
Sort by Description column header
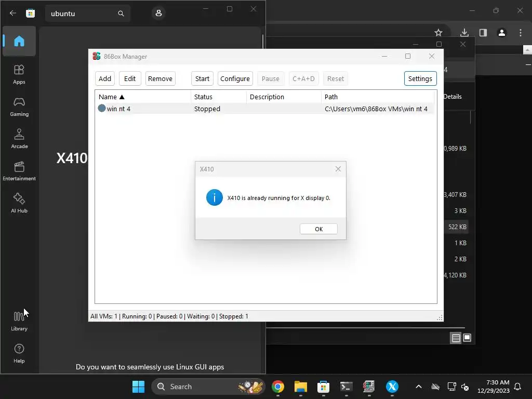click(x=284, y=97)
